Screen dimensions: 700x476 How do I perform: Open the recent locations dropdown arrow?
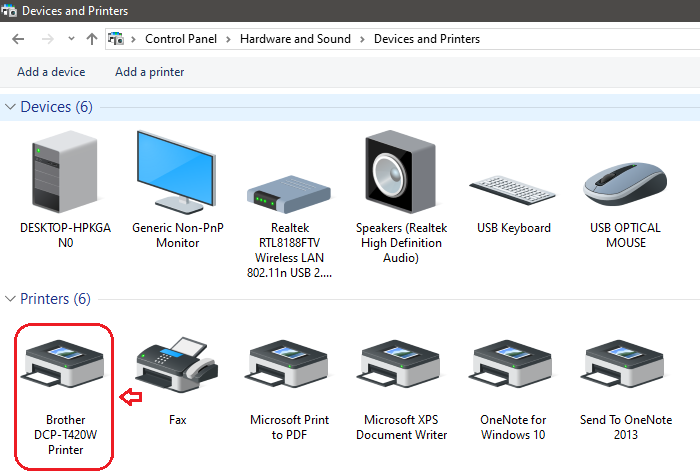[x=71, y=39]
